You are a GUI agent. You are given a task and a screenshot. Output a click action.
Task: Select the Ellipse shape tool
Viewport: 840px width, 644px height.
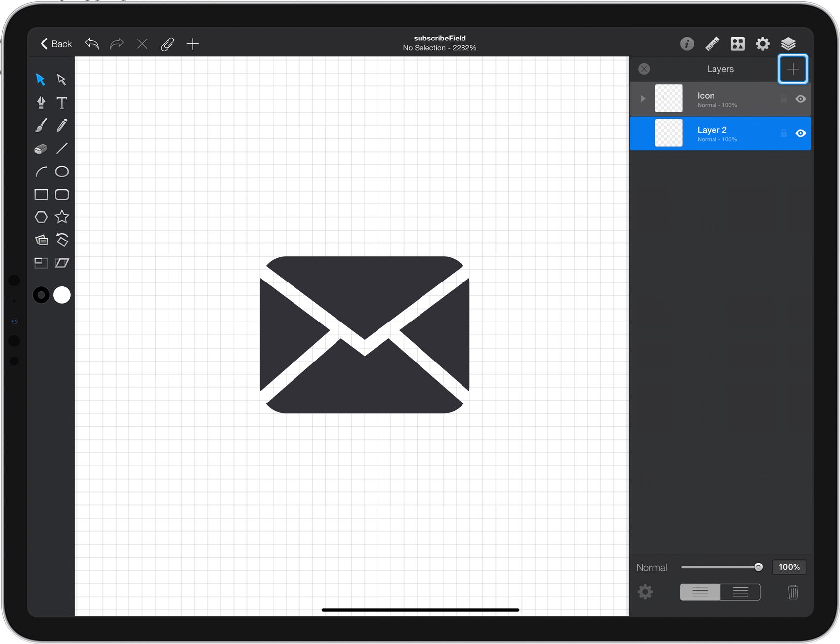click(x=62, y=171)
